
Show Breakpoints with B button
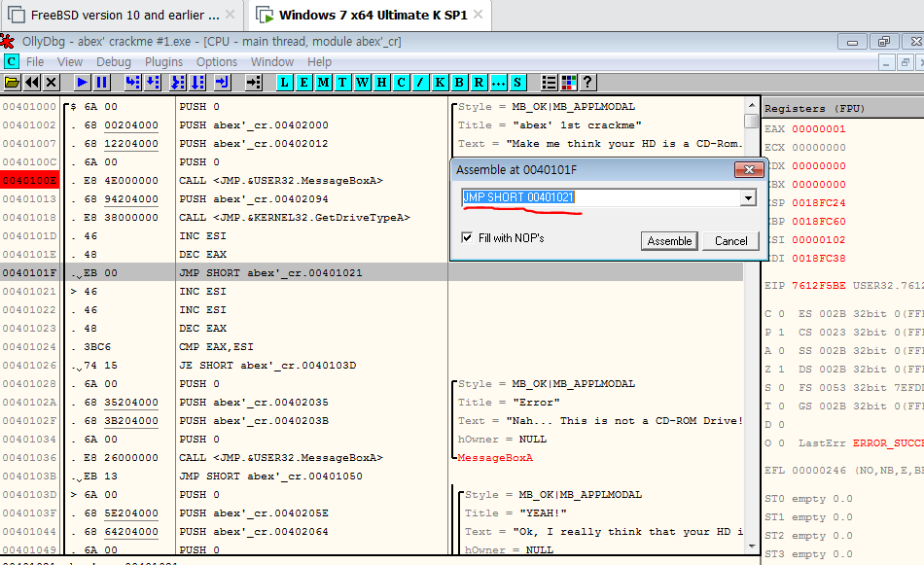pos(460,83)
